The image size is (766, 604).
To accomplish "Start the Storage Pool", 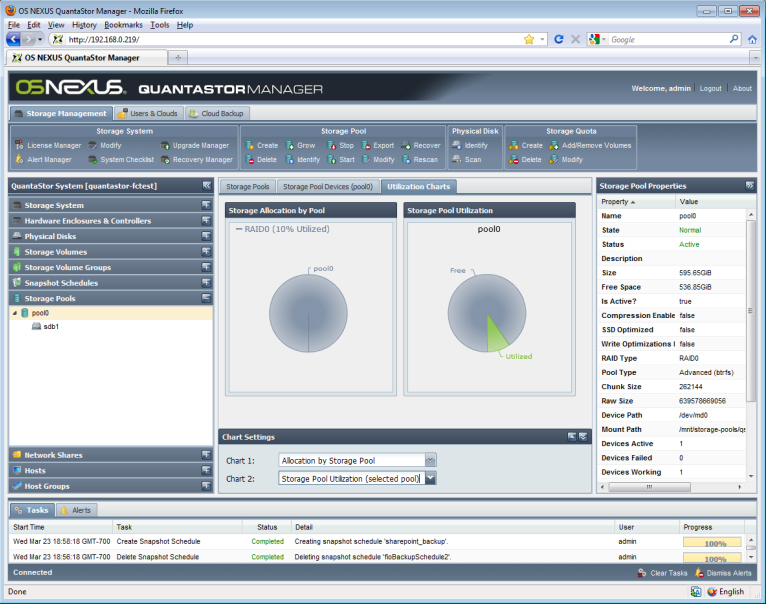I will coord(341,160).
